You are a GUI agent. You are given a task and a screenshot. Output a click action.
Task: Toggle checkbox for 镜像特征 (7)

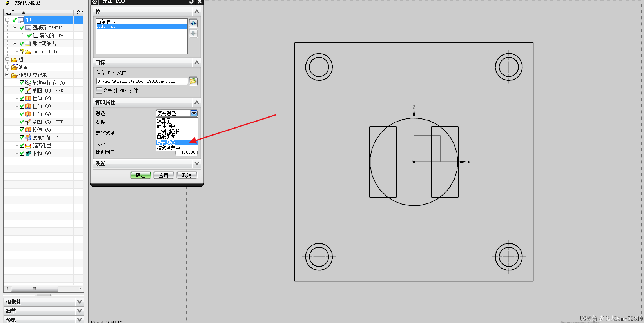click(22, 138)
